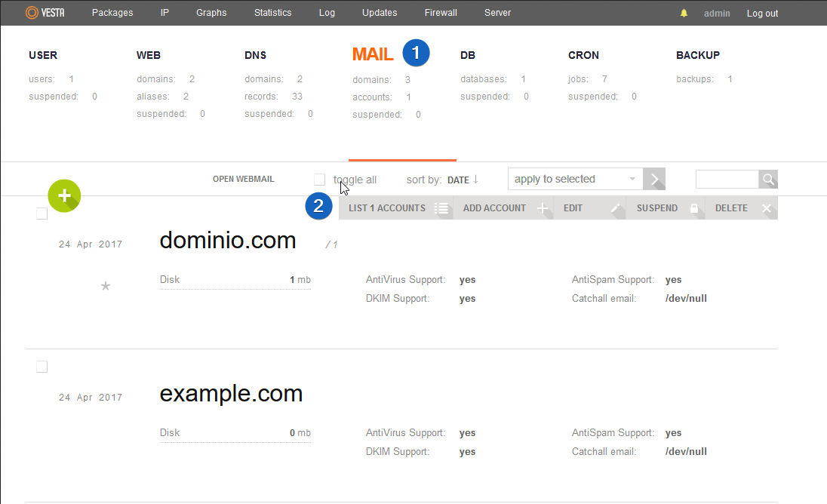Open the apply to selected dropdown
Viewport: 827px width, 504px height.
pos(576,180)
